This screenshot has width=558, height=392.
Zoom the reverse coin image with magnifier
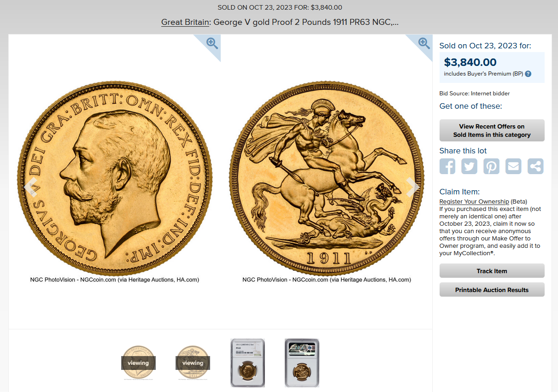pyautogui.click(x=424, y=43)
